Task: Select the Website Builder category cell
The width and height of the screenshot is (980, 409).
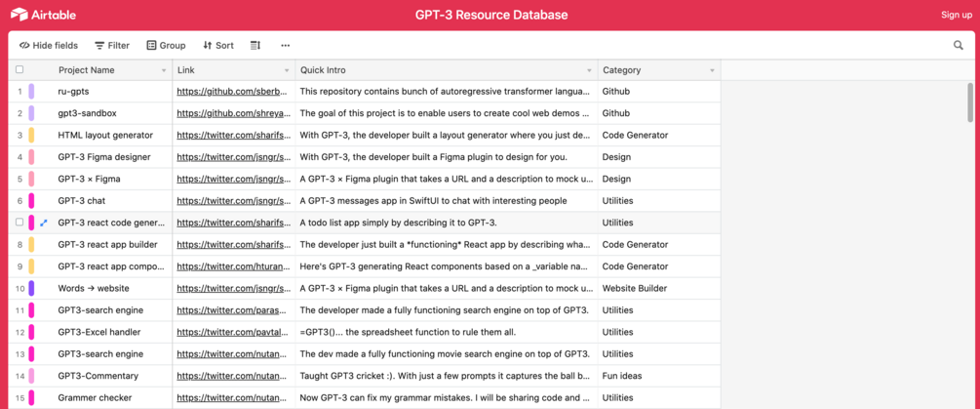Action: 659,288
